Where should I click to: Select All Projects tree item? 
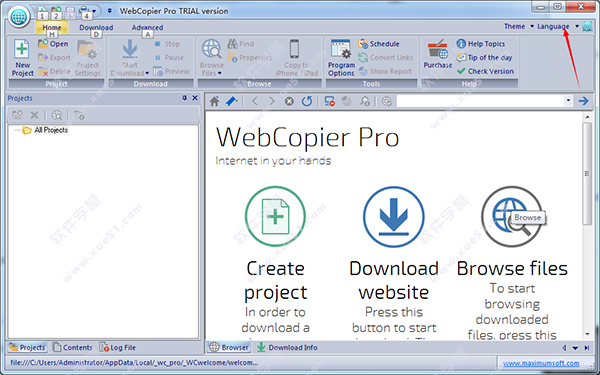(51, 130)
